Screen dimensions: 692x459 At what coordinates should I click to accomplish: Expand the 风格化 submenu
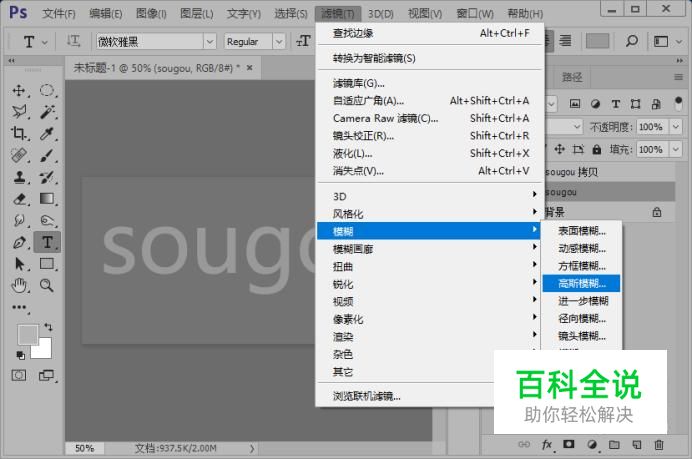[430, 214]
